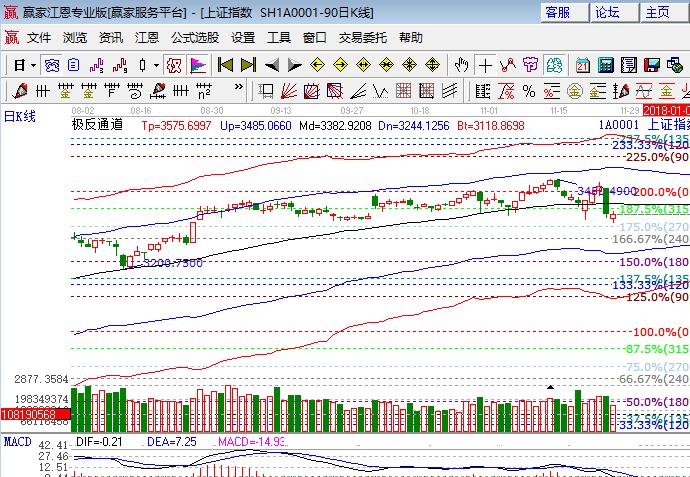Expand the candlestick style dropdown arrow
This screenshot has height=477, width=690.
pos(155,65)
